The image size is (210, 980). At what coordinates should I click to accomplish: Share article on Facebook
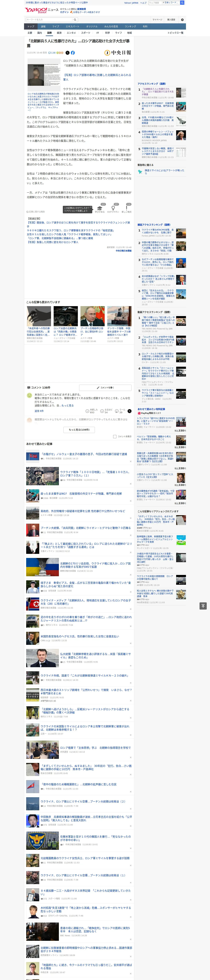click(72, 53)
